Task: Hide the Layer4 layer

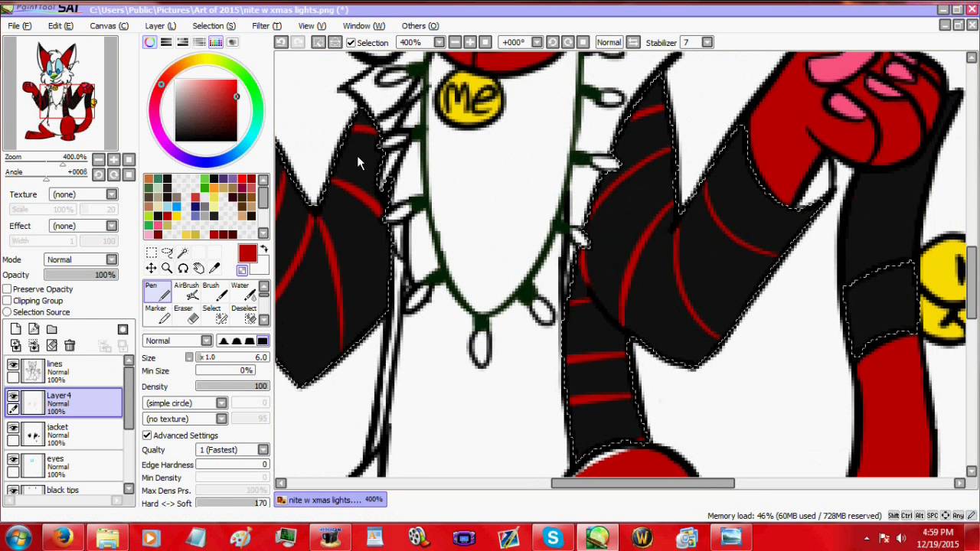Action: 13,396
